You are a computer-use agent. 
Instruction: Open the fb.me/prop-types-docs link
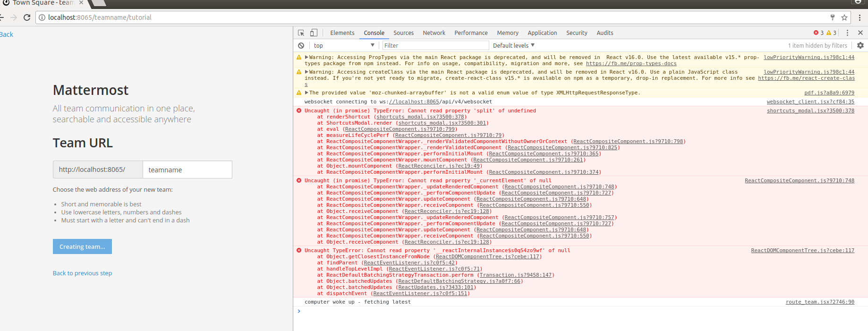point(631,63)
